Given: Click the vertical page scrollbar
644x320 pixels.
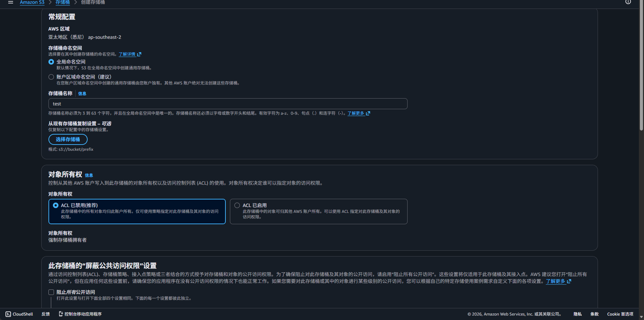Looking at the screenshot, I should tap(641, 65).
